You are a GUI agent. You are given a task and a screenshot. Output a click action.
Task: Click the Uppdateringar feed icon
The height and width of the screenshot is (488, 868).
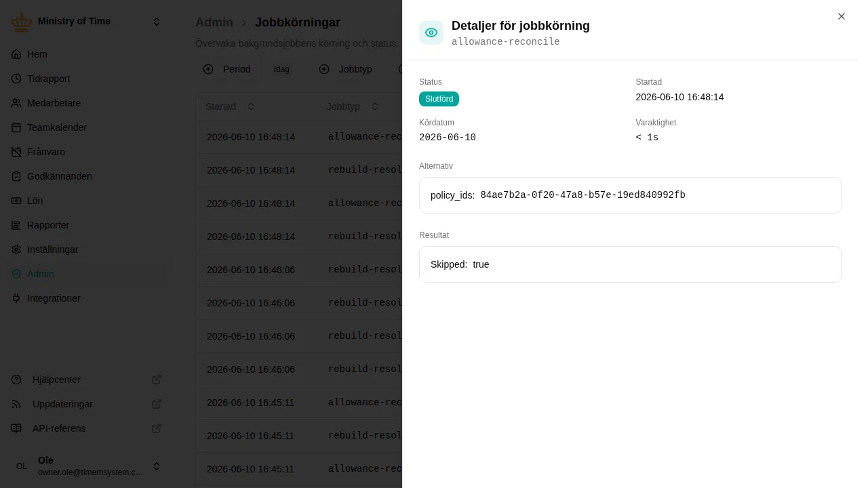coord(16,404)
